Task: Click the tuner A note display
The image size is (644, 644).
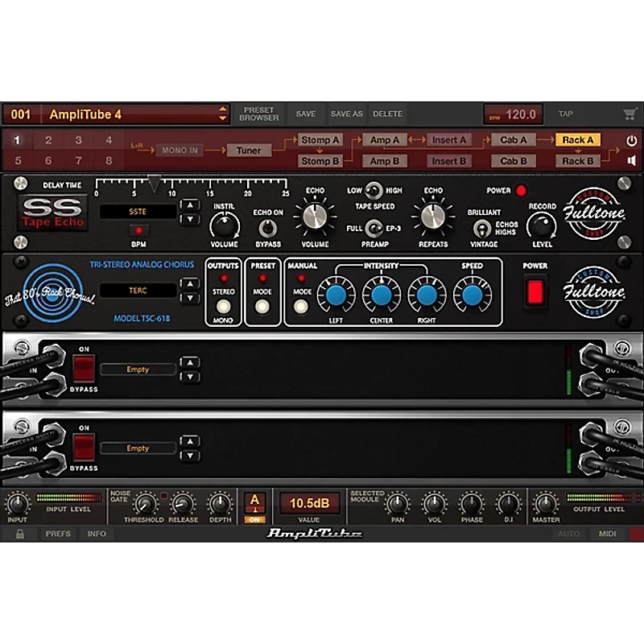Action: 255,502
